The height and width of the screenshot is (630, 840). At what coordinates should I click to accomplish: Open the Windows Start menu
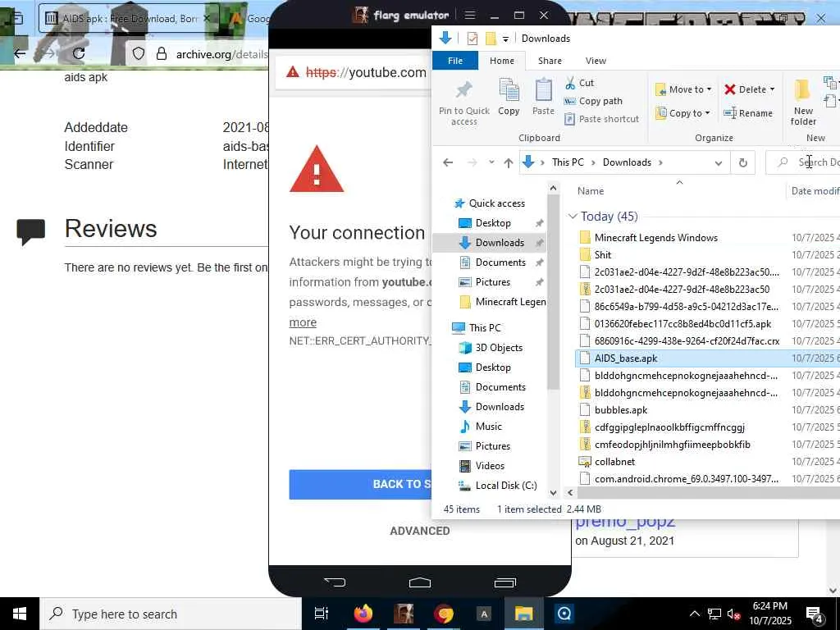[20, 614]
